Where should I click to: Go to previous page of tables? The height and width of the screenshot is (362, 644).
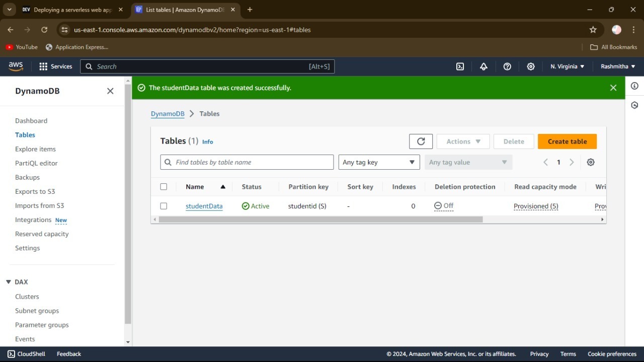coord(545,162)
